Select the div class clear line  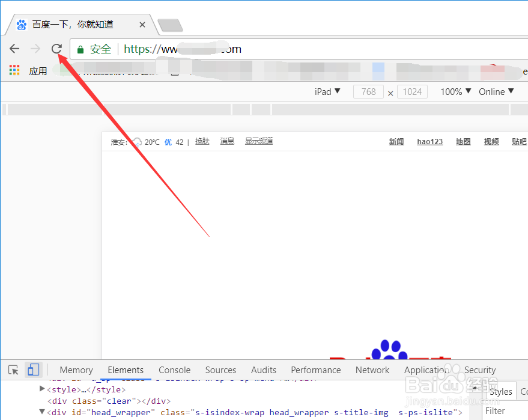tap(109, 401)
